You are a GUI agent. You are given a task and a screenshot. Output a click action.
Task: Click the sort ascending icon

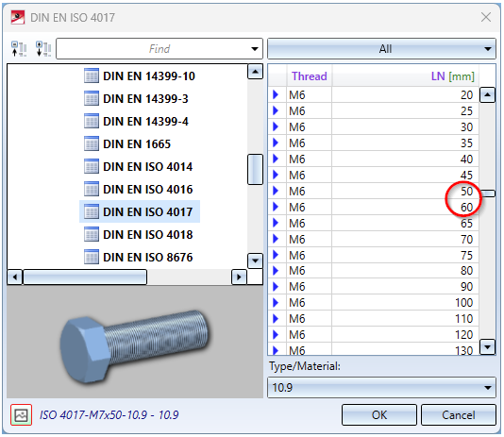19,49
